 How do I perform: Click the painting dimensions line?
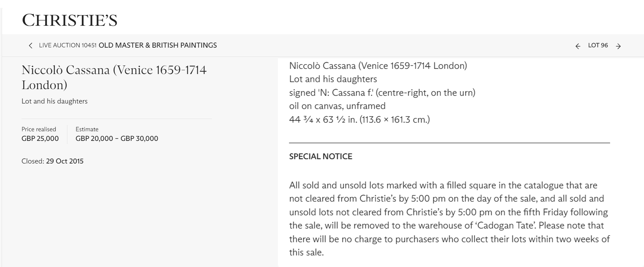tap(359, 120)
